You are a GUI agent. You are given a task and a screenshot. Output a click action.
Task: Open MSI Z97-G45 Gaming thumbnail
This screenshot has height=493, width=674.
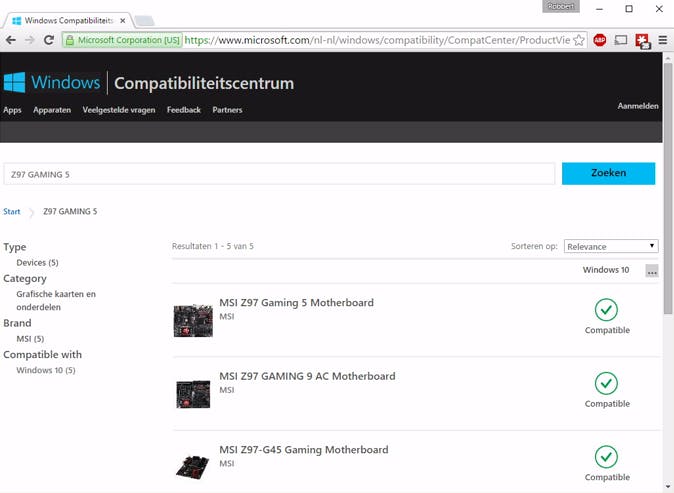pyautogui.click(x=193, y=467)
